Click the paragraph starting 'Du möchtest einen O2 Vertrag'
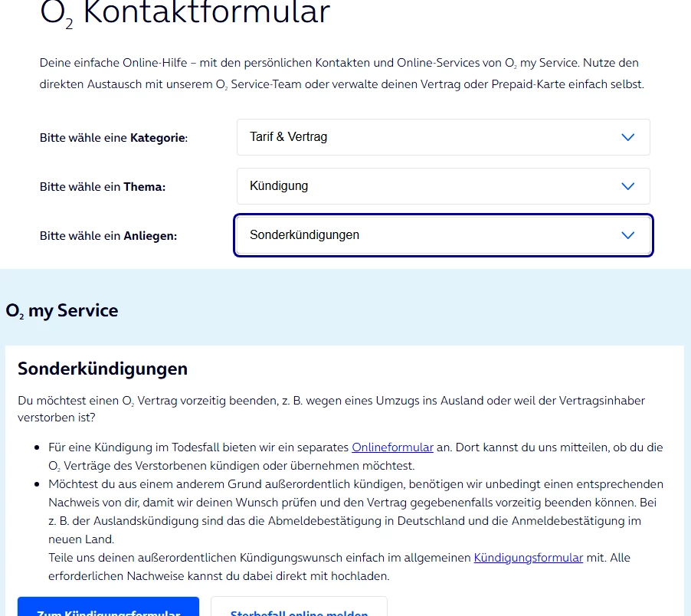This screenshot has width=691, height=616. coord(332,409)
